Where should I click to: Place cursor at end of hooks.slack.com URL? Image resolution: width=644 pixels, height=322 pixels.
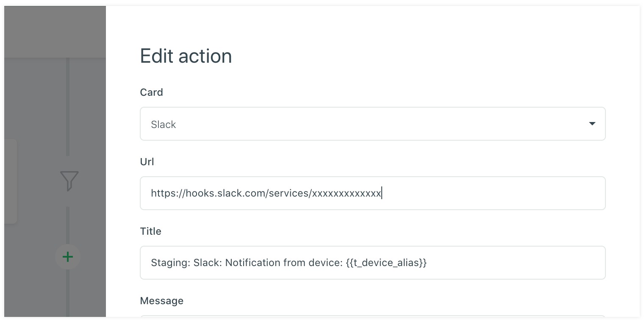[381, 193]
